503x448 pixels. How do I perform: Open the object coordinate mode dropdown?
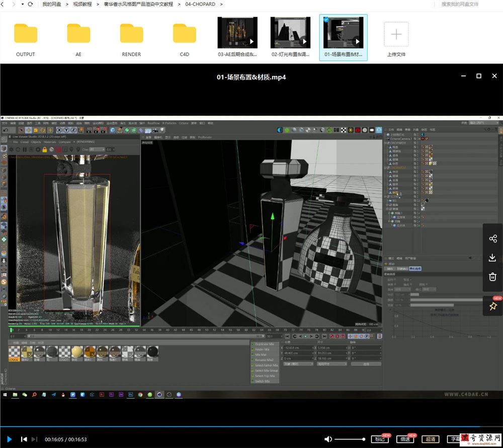(298, 364)
